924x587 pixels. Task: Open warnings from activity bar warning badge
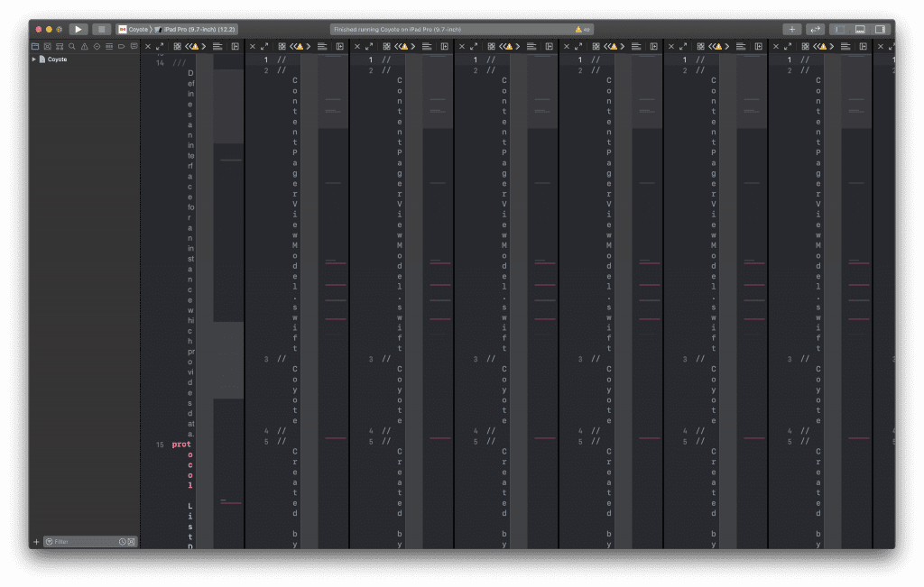coord(582,29)
